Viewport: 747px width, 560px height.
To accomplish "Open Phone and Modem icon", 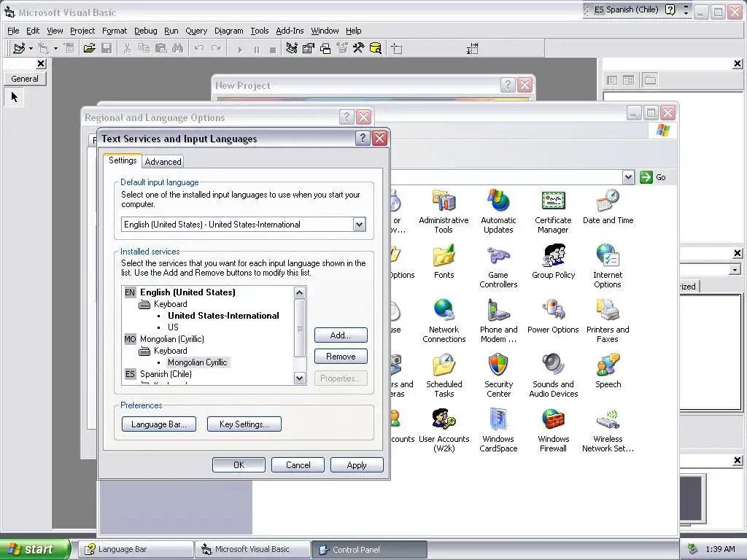I will coord(498,322).
